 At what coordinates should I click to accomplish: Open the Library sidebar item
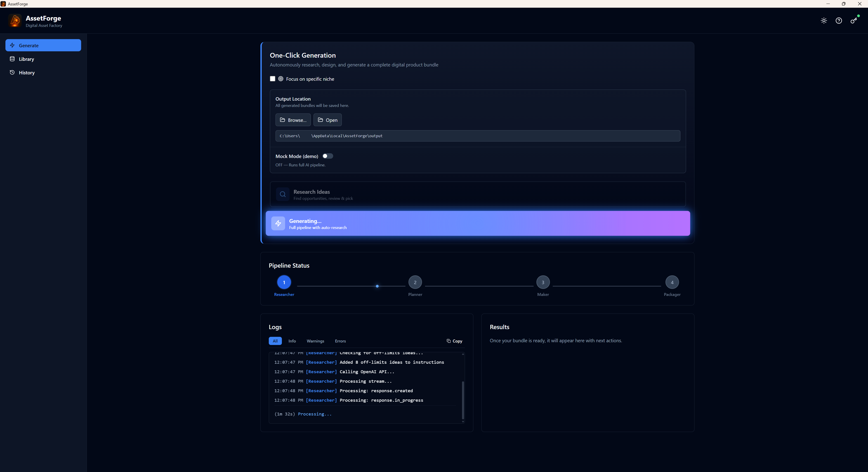(x=26, y=59)
